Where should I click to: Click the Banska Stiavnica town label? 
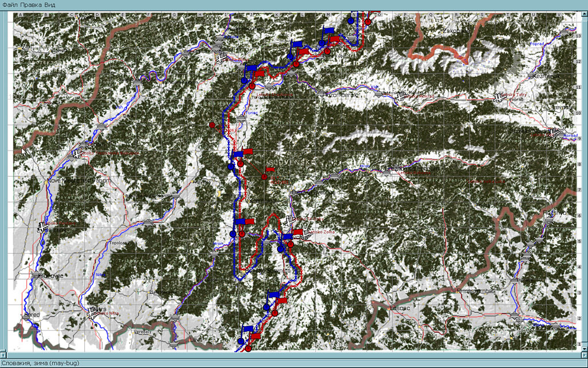point(268,270)
